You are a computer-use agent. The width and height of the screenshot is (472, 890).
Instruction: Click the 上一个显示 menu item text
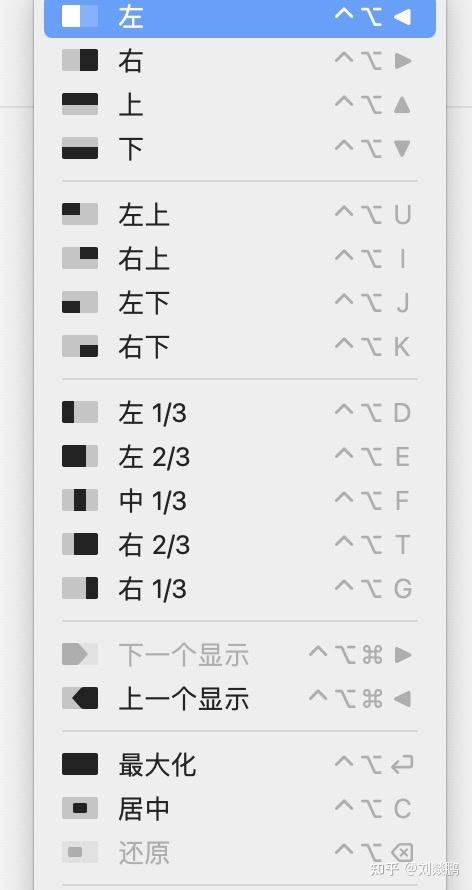(184, 699)
